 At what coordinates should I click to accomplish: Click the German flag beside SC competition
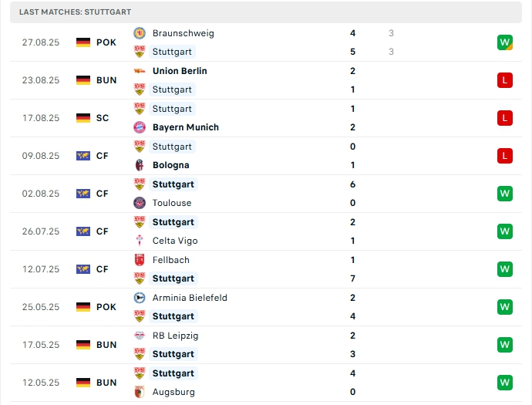[83, 118]
